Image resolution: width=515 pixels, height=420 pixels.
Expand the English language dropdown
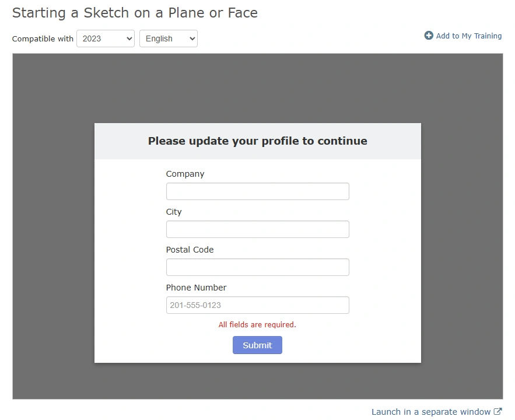[169, 38]
